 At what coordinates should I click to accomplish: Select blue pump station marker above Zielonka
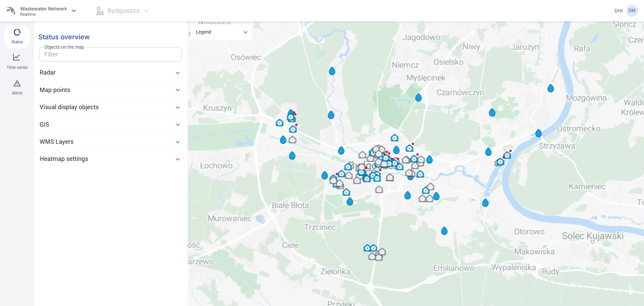pyautogui.click(x=367, y=248)
